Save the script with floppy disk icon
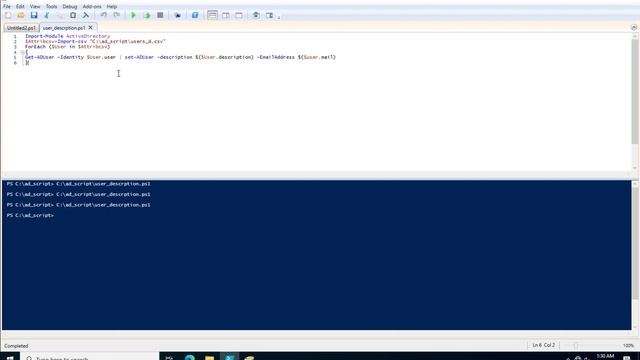Viewport: 640px width, 360px height. 34,15
